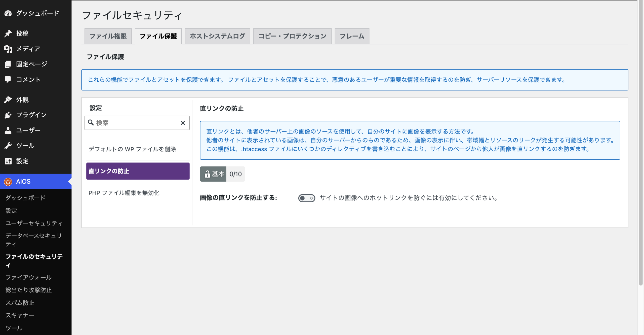Click the plug icon beside プラグイン
This screenshot has height=335, width=644.
click(x=8, y=115)
